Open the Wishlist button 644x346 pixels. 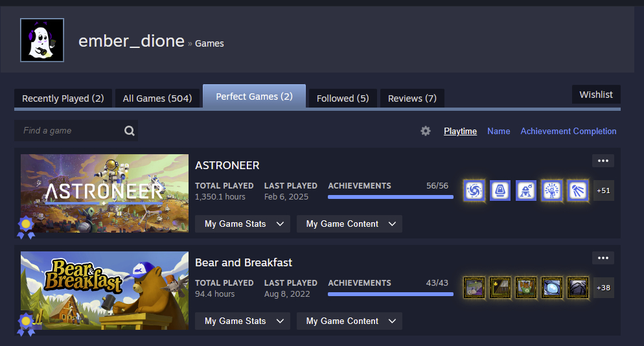(596, 95)
